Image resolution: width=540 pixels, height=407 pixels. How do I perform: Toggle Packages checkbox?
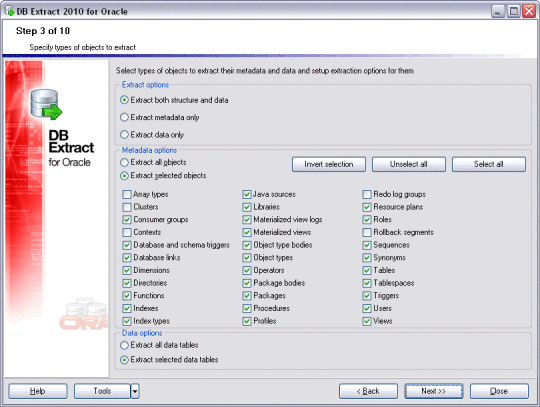[x=247, y=296]
